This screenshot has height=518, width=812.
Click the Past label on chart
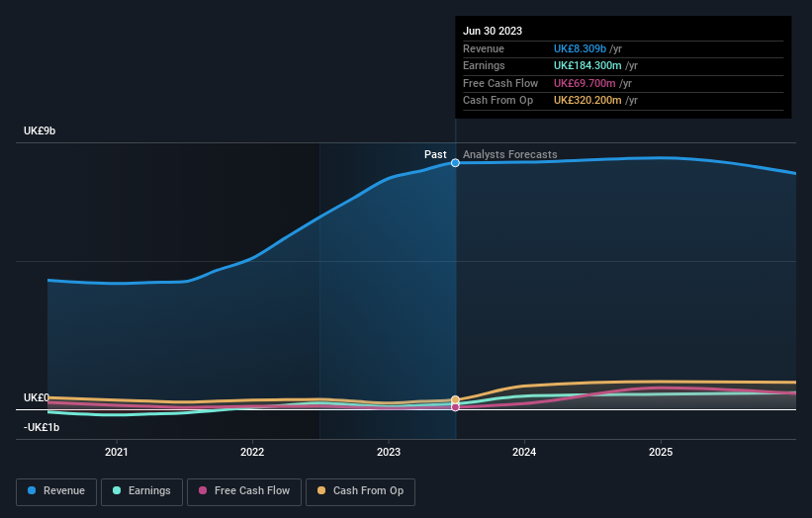[x=435, y=155]
